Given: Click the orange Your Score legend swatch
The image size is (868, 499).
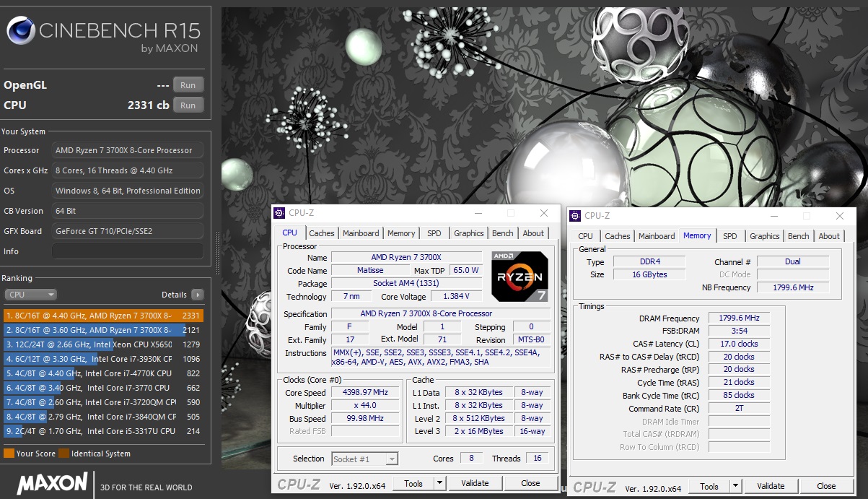Looking at the screenshot, I should tap(9, 454).
